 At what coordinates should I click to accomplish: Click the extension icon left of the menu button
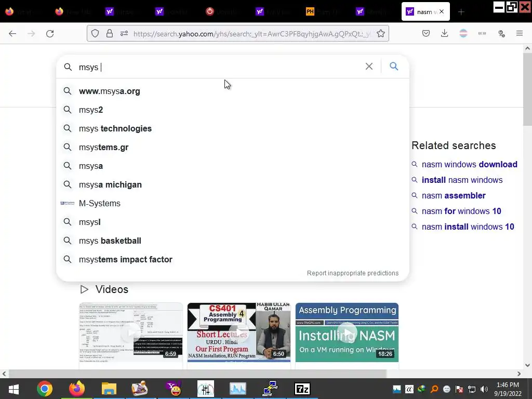pos(501,33)
